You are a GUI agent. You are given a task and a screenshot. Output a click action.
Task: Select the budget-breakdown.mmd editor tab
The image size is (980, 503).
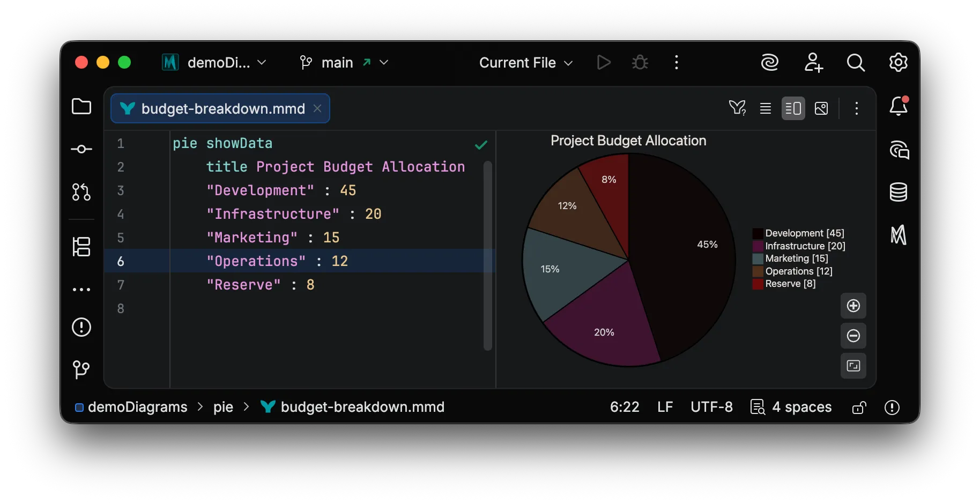tap(220, 109)
